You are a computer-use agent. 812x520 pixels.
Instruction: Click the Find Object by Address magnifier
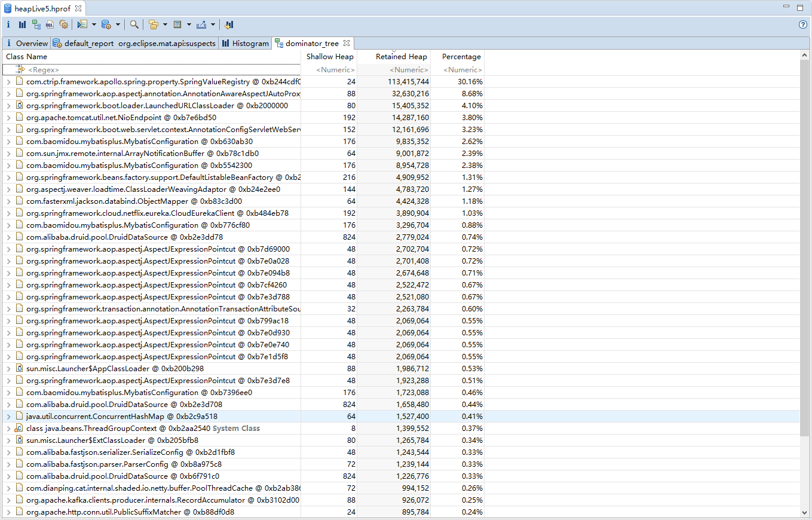pyautogui.click(x=134, y=25)
